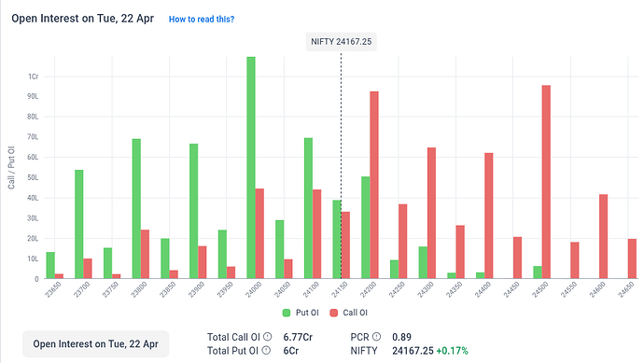
Task: Click the red Call bar at 24500
Action: coord(546,182)
